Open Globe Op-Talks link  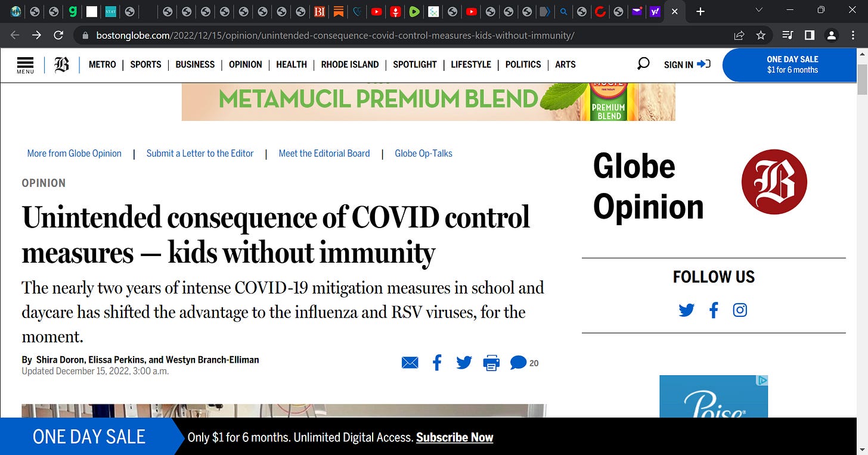424,154
